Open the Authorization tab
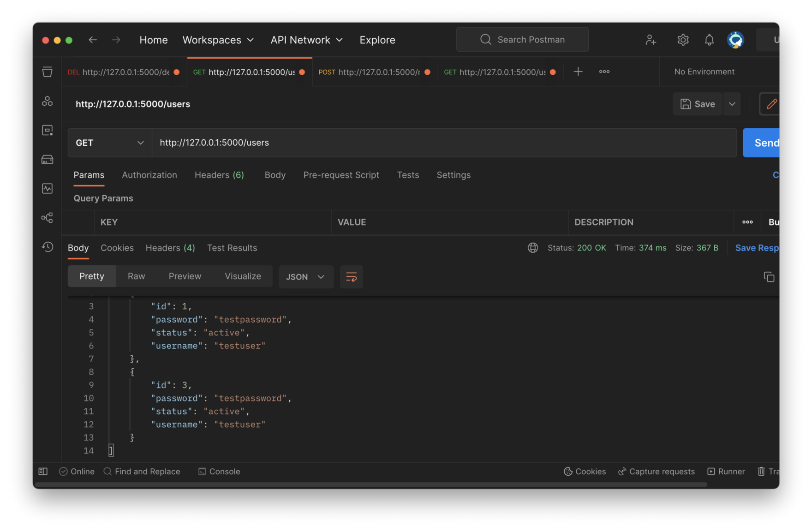Screen dimensions: 812x532 [x=149, y=175]
